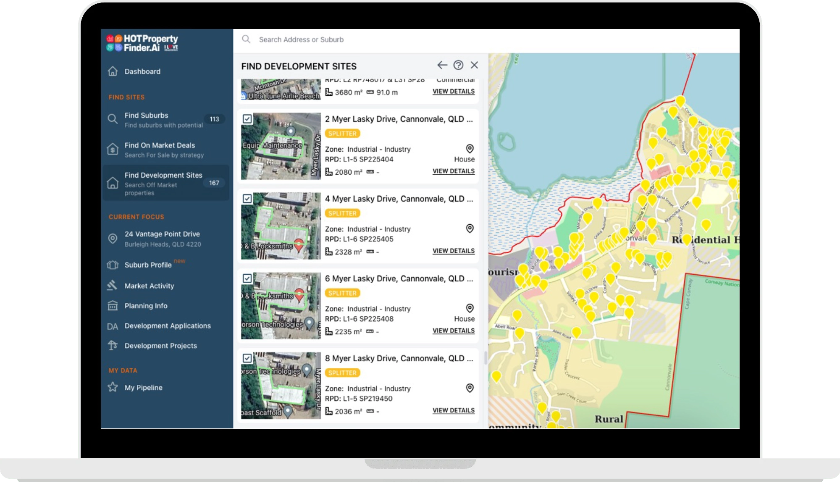The height and width of the screenshot is (504, 840).
Task: Click the results list scrollbar handle
Action: (486, 358)
